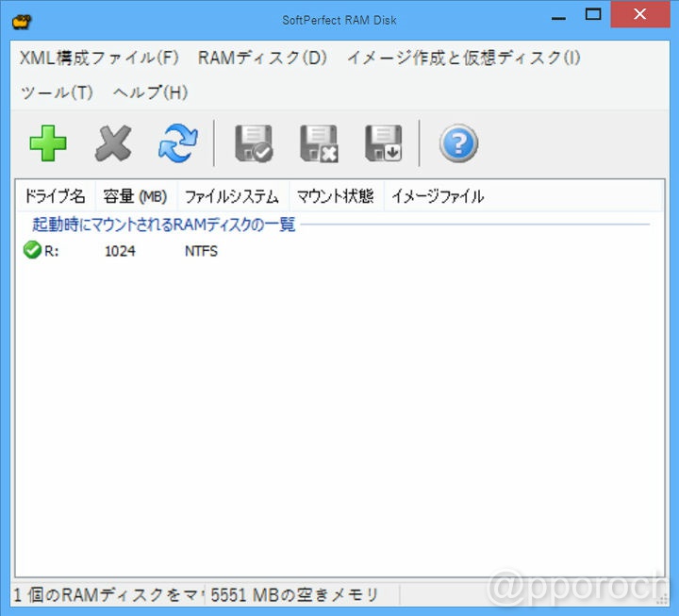Maximize the SoftPerfect RAM Disk window
Viewport: 679px width, 616px height.
593,15
